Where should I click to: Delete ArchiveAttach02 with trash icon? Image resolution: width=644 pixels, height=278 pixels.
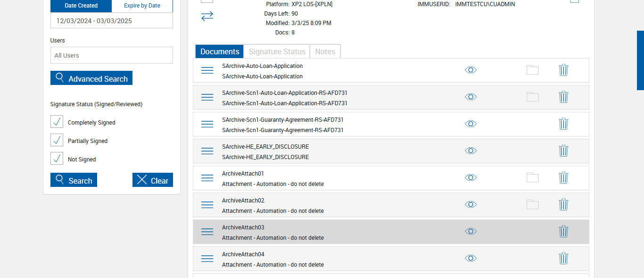coord(563,204)
